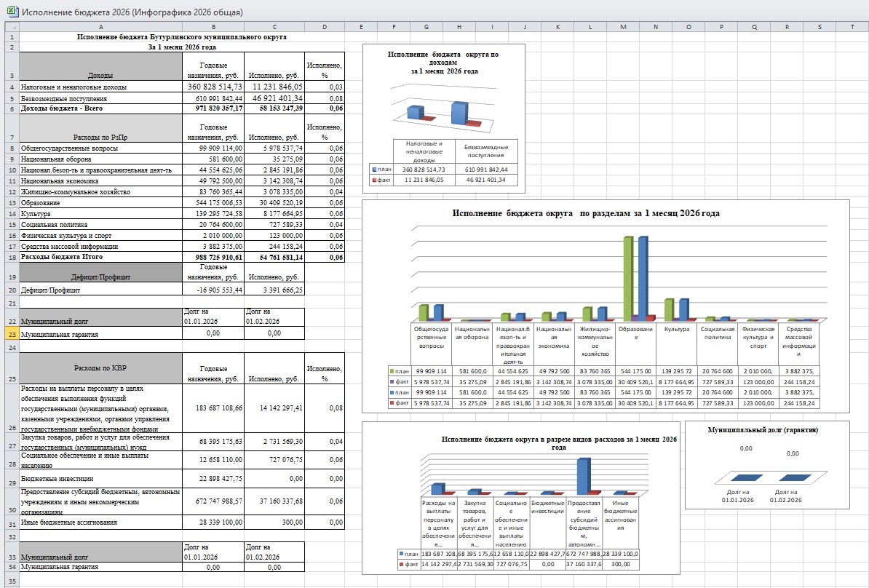Image resolution: width=869 pixels, height=588 pixels.
Task: Click chart title 'в разрезе видов расходов'
Action: (559, 442)
